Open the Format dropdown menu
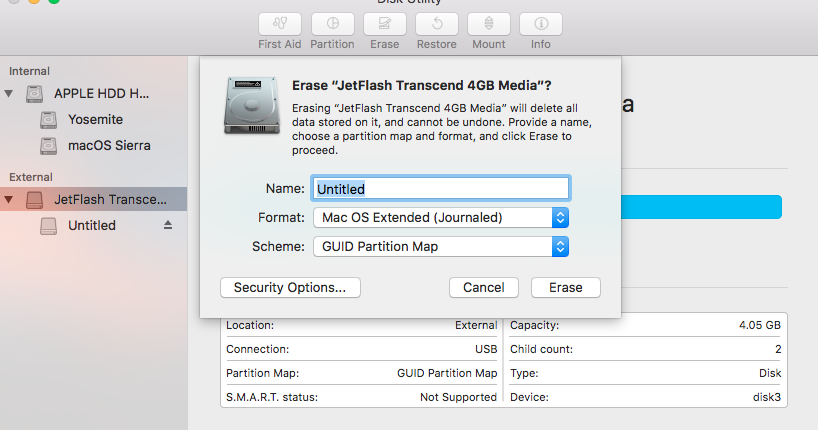 pos(441,217)
